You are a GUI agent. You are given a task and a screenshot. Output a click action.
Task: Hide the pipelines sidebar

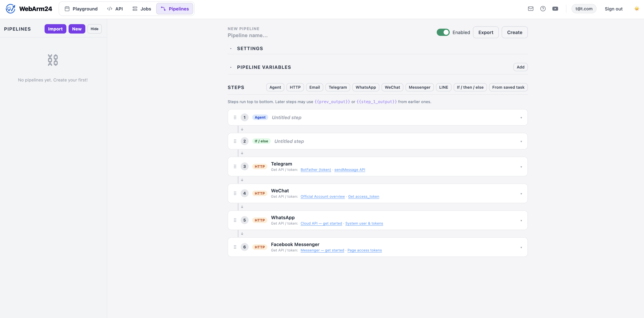[x=95, y=29]
